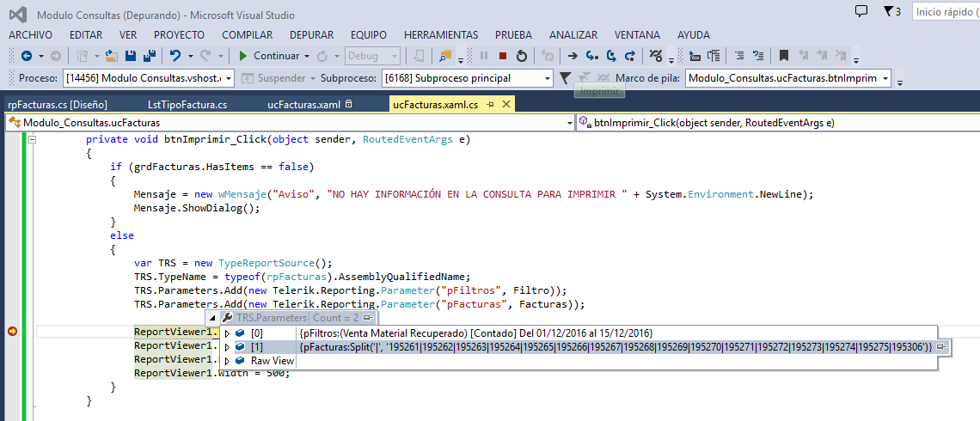Switch to the LstTipoFactura.cs tab
The height and width of the screenshot is (421, 980).
tap(187, 105)
